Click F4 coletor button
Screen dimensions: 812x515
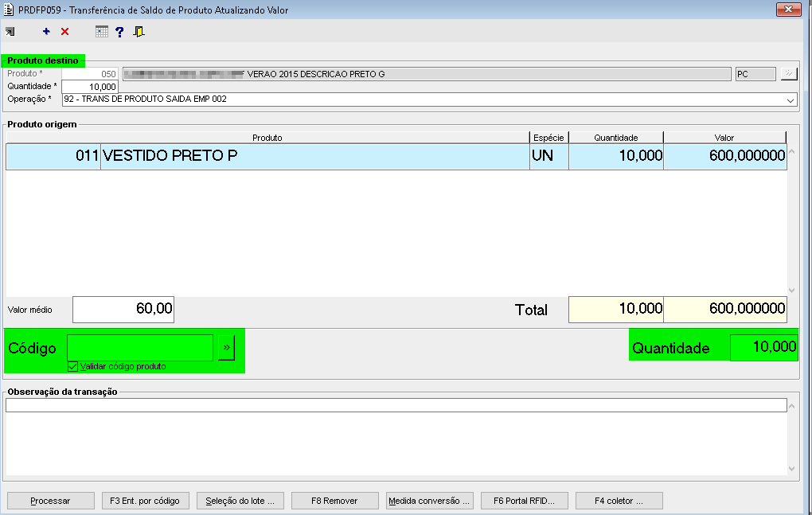click(x=619, y=501)
